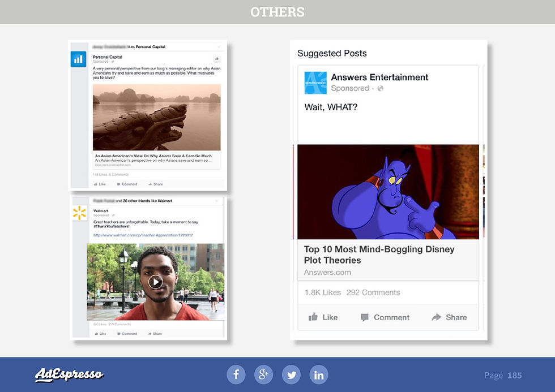
Task: Click the globe icon beside Sponsored
Action: click(380, 88)
